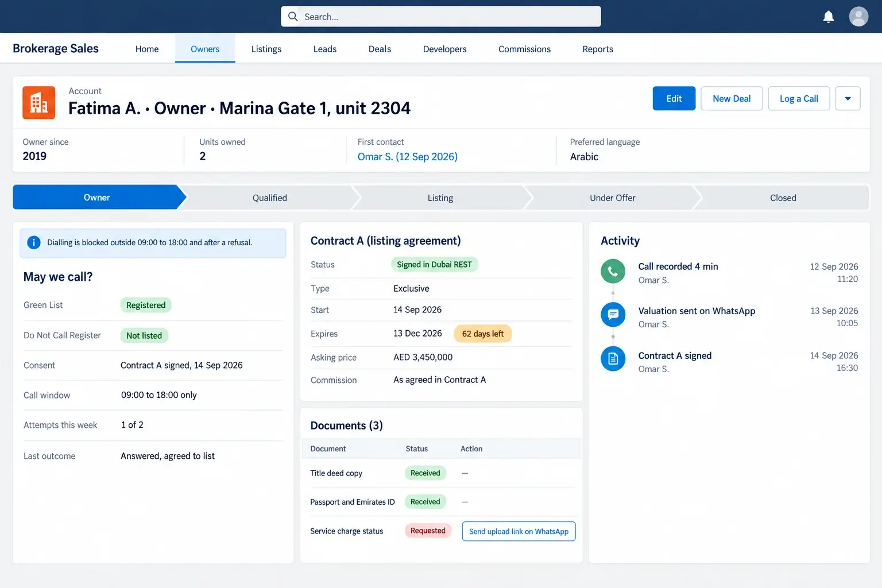This screenshot has width=882, height=588.
Task: Open the notifications bell
Action: (x=828, y=17)
